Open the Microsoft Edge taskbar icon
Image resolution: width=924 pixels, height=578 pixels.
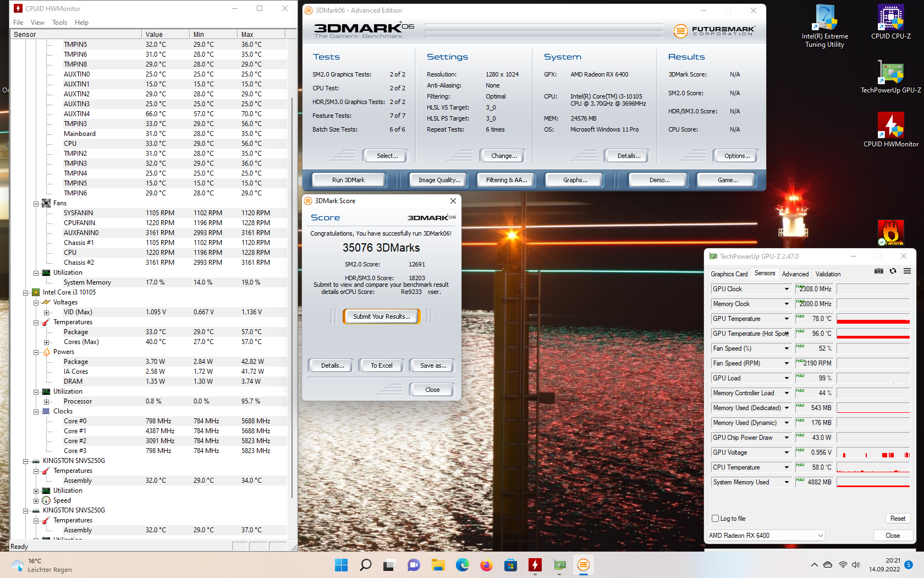coord(462,565)
